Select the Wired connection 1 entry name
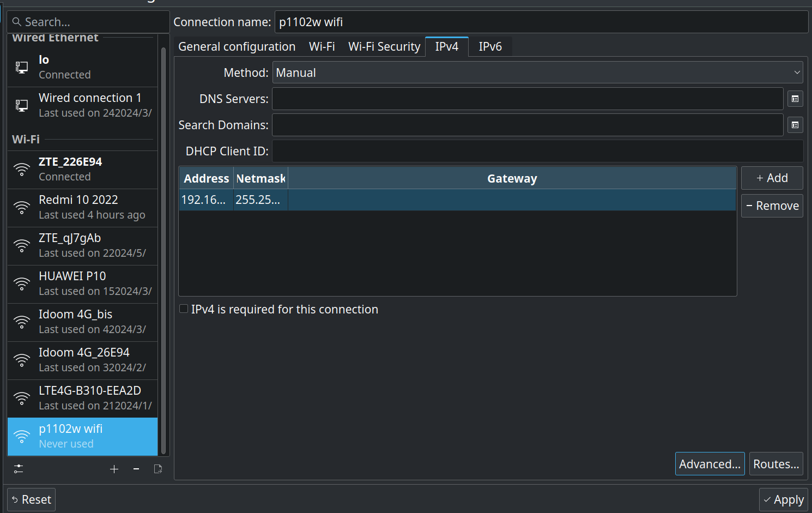 (90, 98)
